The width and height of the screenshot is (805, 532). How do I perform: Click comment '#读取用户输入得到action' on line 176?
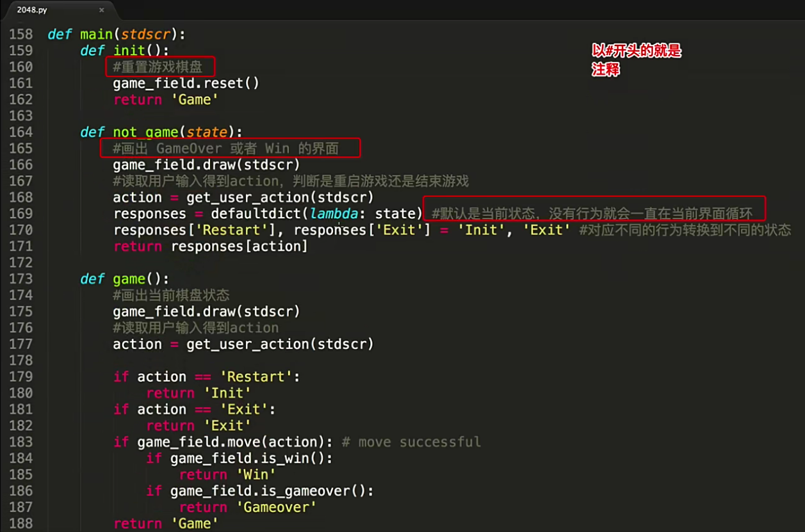[196, 328]
